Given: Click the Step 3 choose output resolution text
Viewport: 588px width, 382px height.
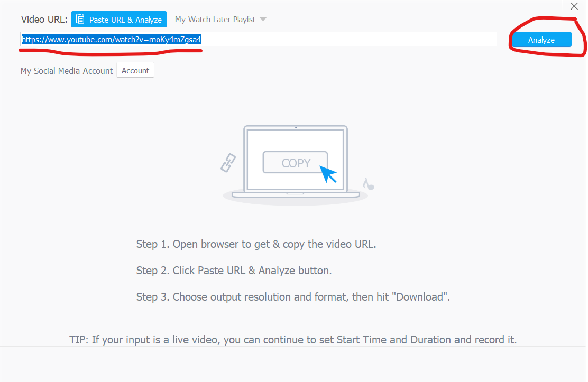Looking at the screenshot, I should click(x=292, y=297).
